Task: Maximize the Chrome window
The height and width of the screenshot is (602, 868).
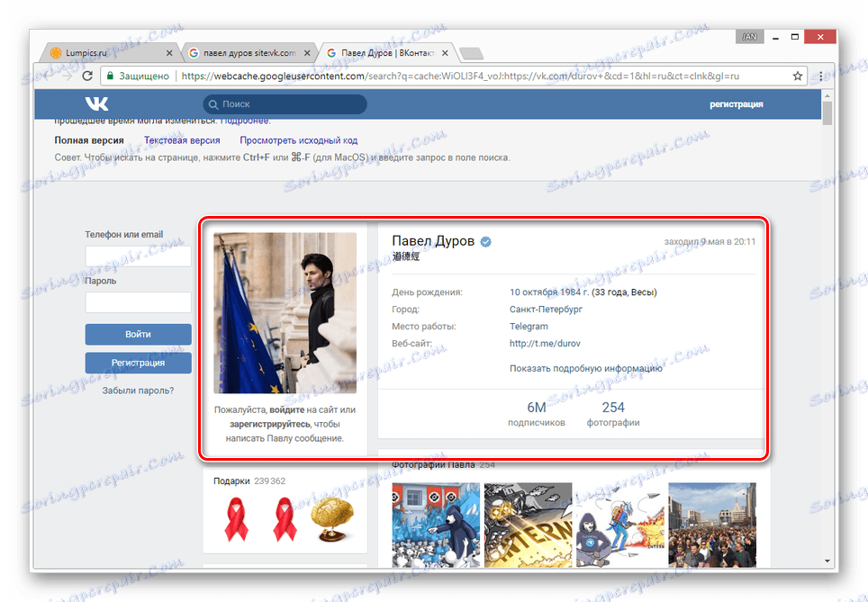Action: coord(794,37)
